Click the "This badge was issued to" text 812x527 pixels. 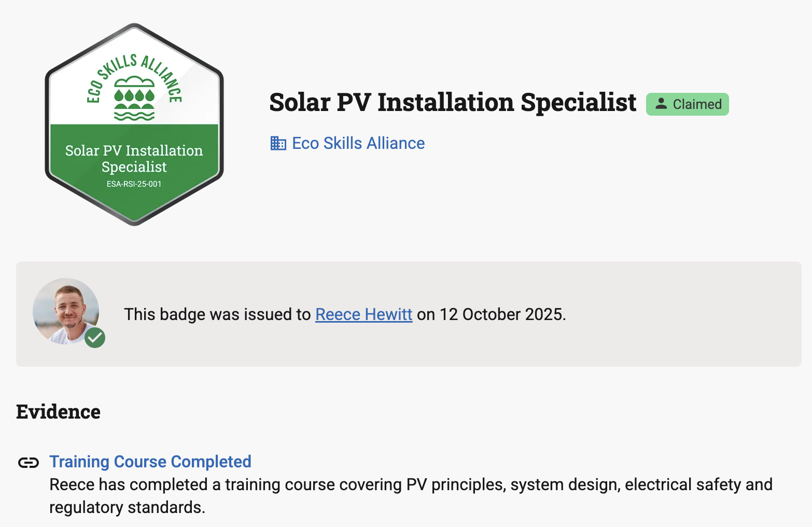pos(217,314)
